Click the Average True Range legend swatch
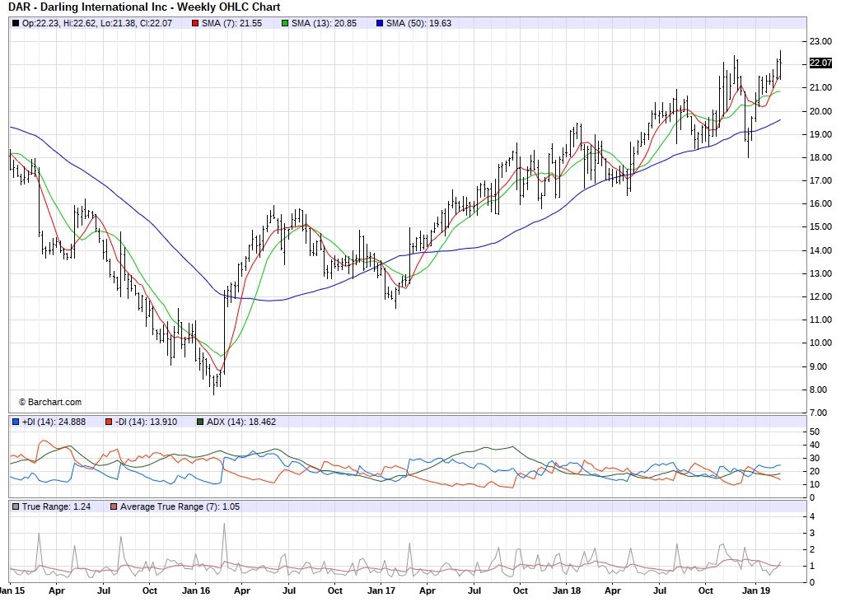 [113, 506]
